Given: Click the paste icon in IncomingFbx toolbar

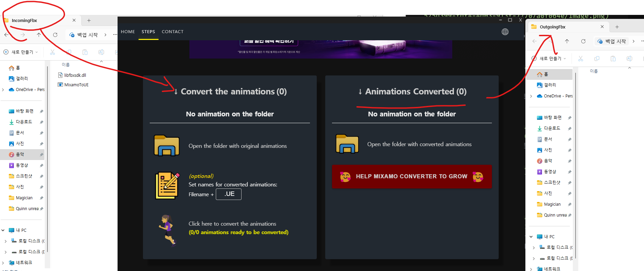Looking at the screenshot, I should pyautogui.click(x=85, y=52).
